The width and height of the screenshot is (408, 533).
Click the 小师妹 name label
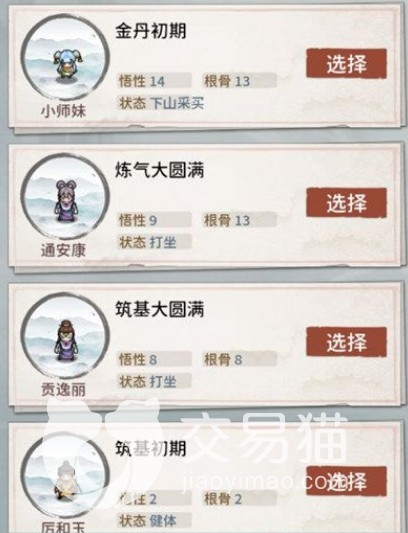63,111
